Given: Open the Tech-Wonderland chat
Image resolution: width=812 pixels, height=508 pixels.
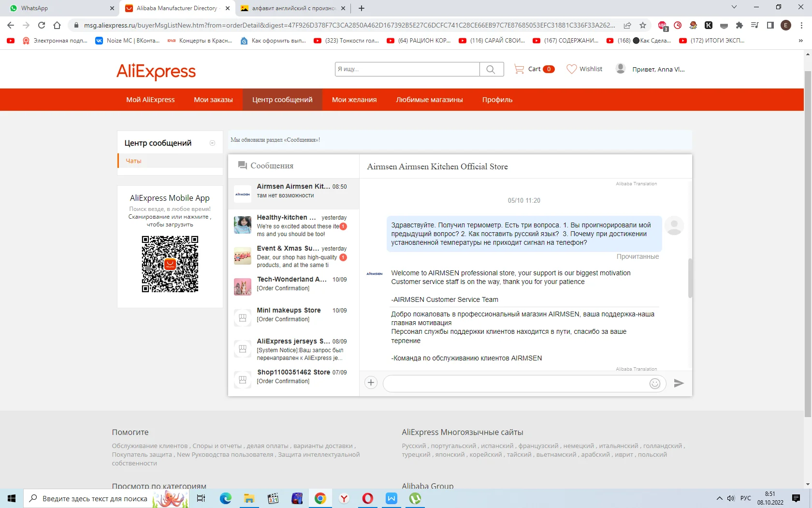Looking at the screenshot, I should (294, 287).
